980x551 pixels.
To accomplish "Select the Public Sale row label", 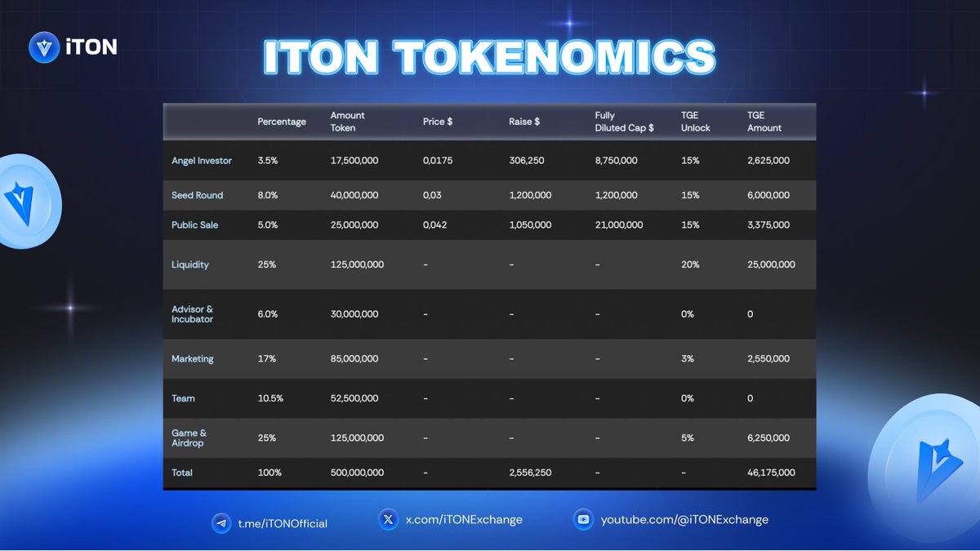I will point(194,224).
